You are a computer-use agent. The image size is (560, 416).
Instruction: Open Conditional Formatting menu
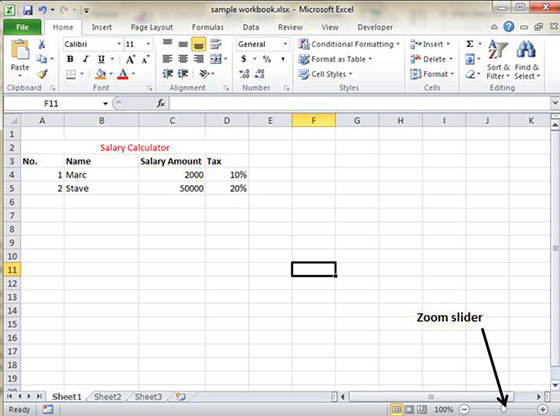349,44
